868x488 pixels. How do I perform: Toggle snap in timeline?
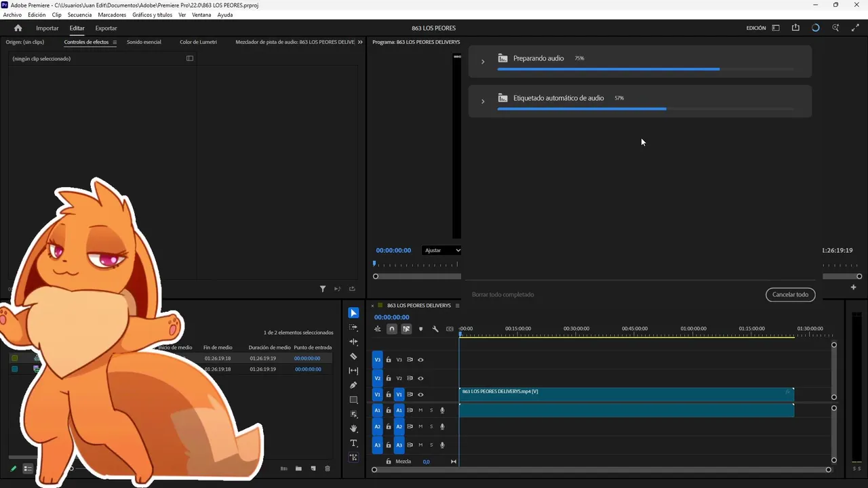tap(392, 329)
